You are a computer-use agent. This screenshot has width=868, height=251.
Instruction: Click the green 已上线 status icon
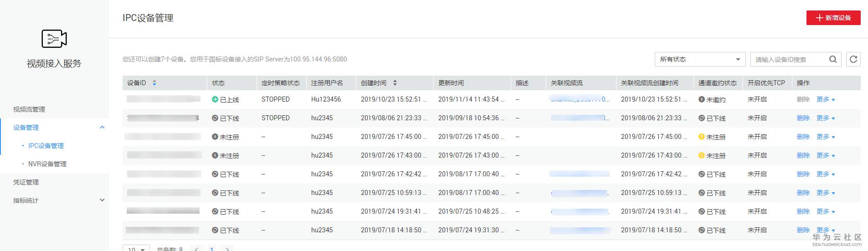point(215,99)
